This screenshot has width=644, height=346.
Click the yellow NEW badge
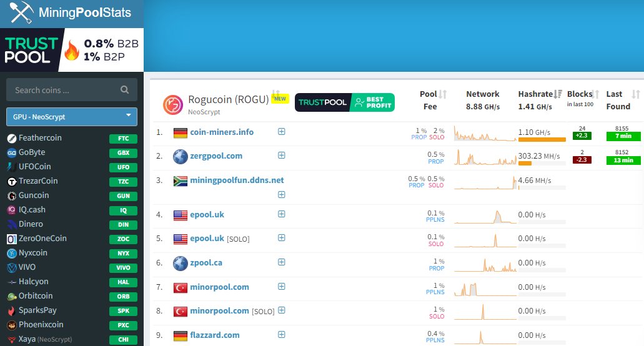(280, 99)
